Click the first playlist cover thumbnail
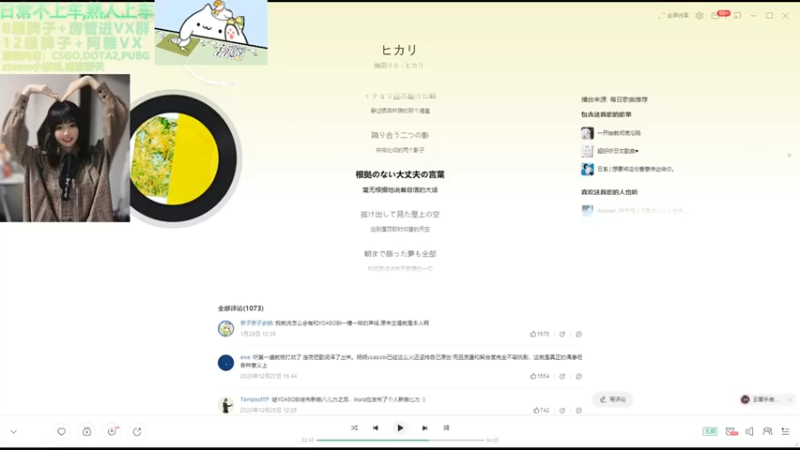Viewport: 800px width, 450px height. pyautogui.click(x=587, y=133)
